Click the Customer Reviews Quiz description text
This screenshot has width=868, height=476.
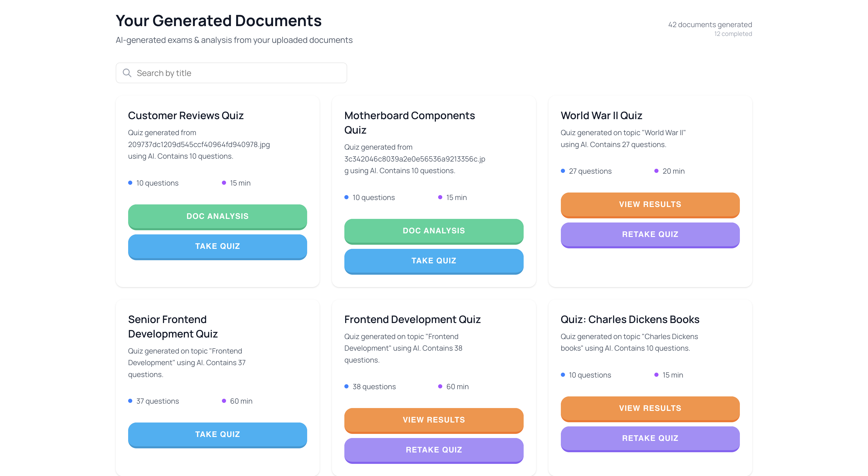199,145
